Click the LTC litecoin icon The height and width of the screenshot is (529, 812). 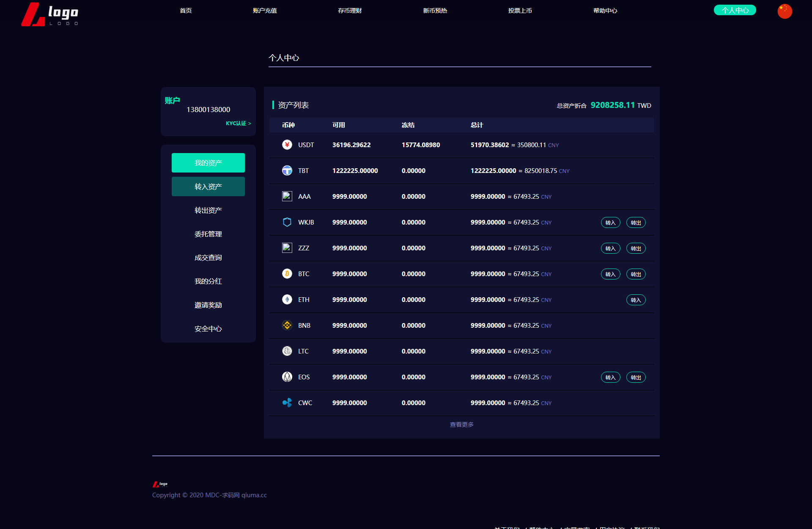287,351
